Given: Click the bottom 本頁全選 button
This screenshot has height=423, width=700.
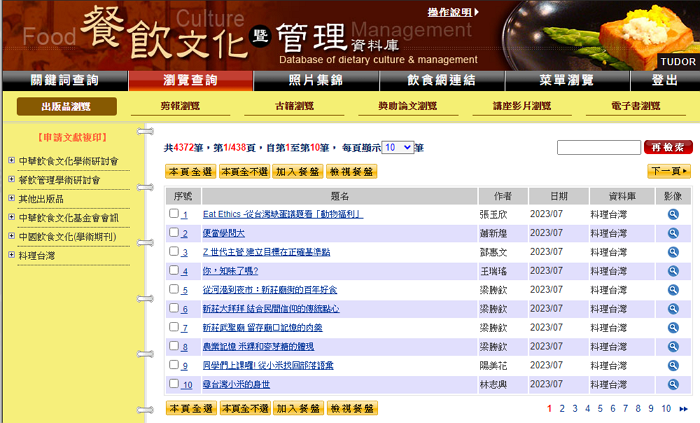Looking at the screenshot, I should [x=191, y=408].
